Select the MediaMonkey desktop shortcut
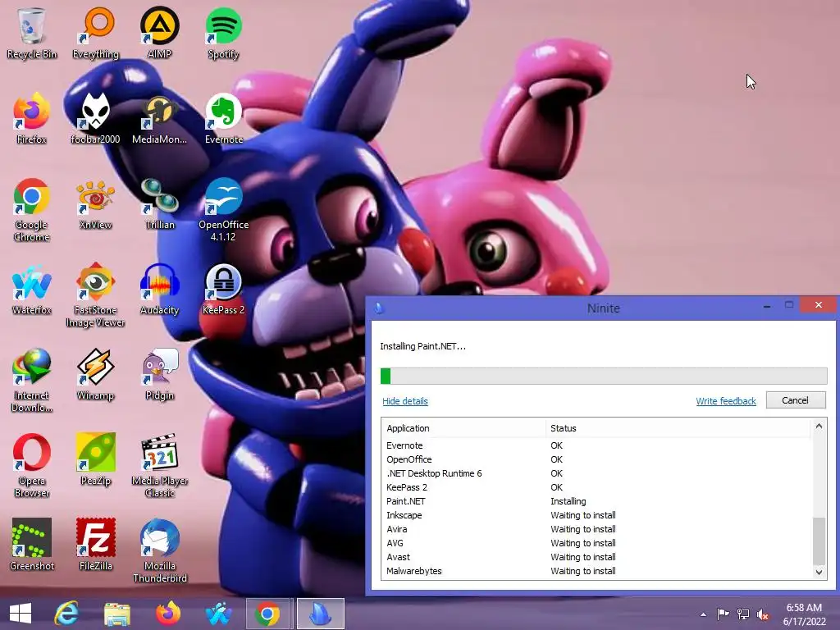Image resolution: width=840 pixels, height=630 pixels. tap(160, 118)
